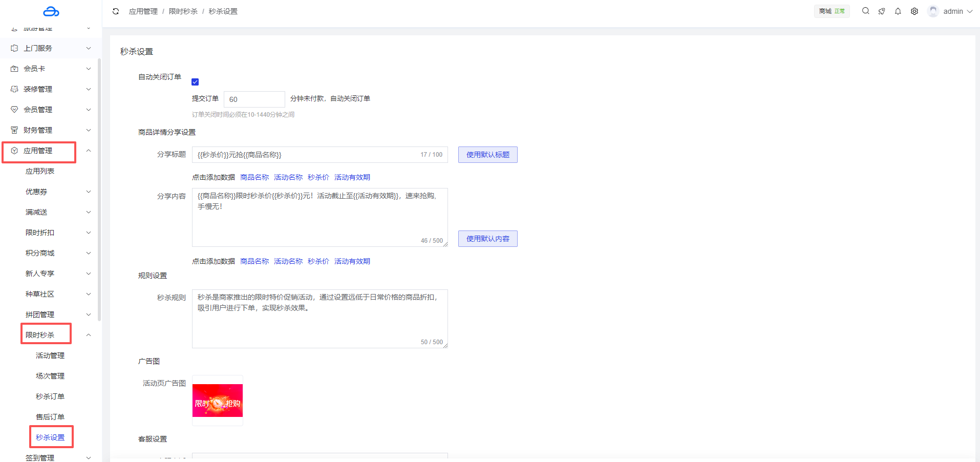Insert 商品名称 variable under 分享标题
980x462 pixels.
click(254, 177)
